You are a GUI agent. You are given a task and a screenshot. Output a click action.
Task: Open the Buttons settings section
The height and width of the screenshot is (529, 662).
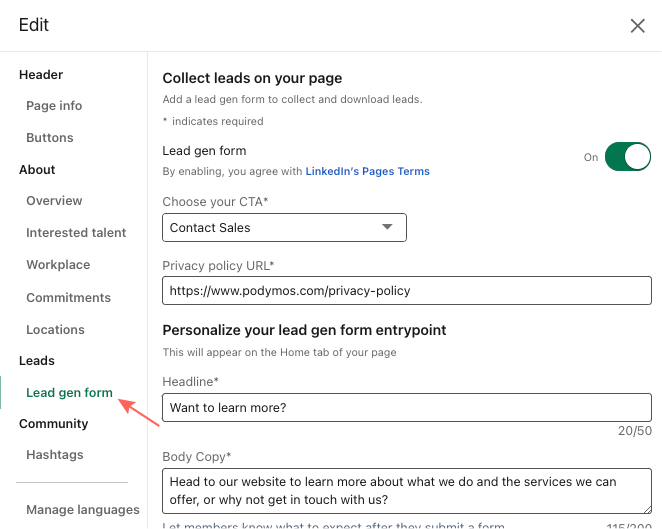[50, 138]
